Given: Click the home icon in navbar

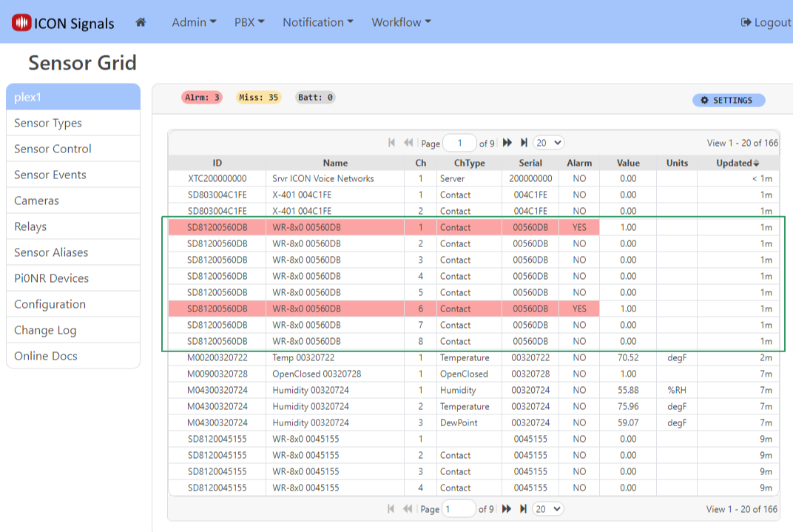Looking at the screenshot, I should [x=141, y=22].
